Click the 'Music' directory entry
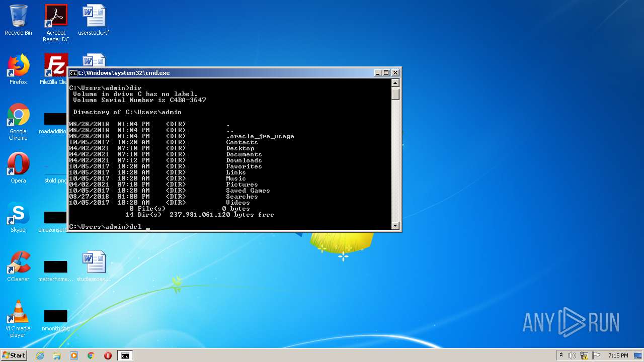 click(236, 178)
